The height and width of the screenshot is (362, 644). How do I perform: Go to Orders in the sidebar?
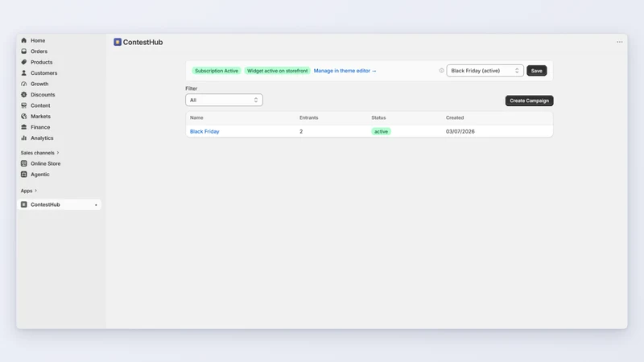pyautogui.click(x=39, y=51)
